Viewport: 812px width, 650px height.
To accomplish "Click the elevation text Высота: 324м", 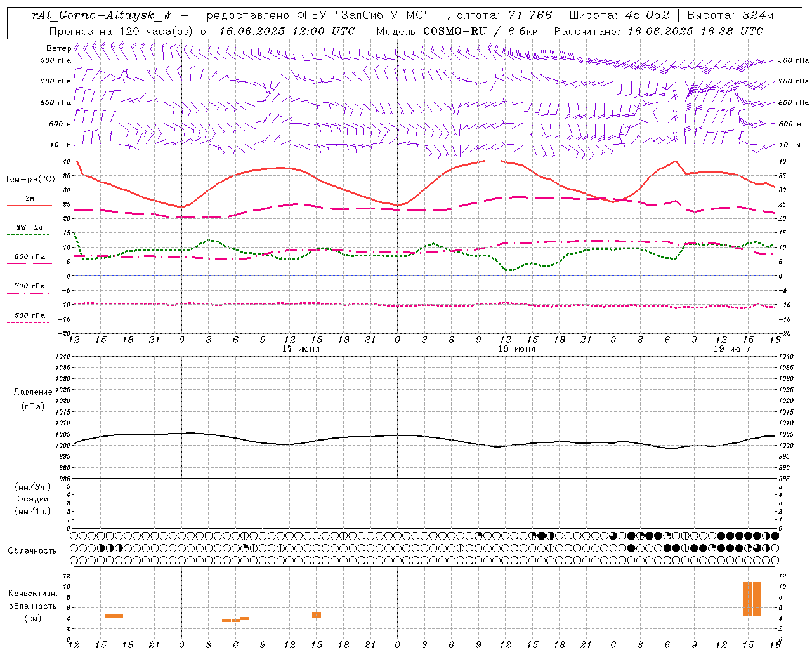I will (731, 15).
